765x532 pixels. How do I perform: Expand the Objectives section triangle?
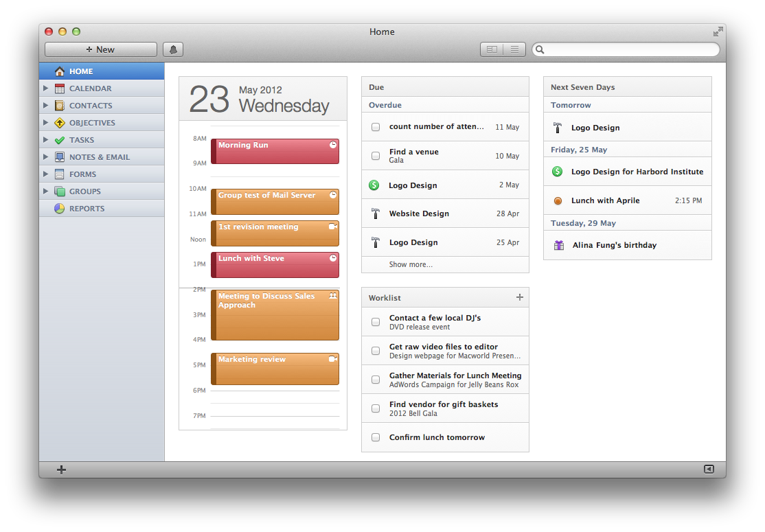click(x=45, y=122)
